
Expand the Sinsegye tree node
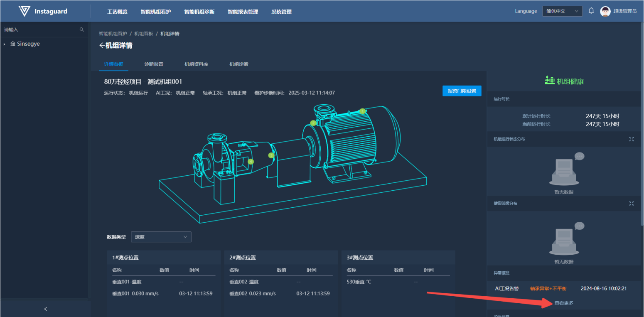[5, 44]
